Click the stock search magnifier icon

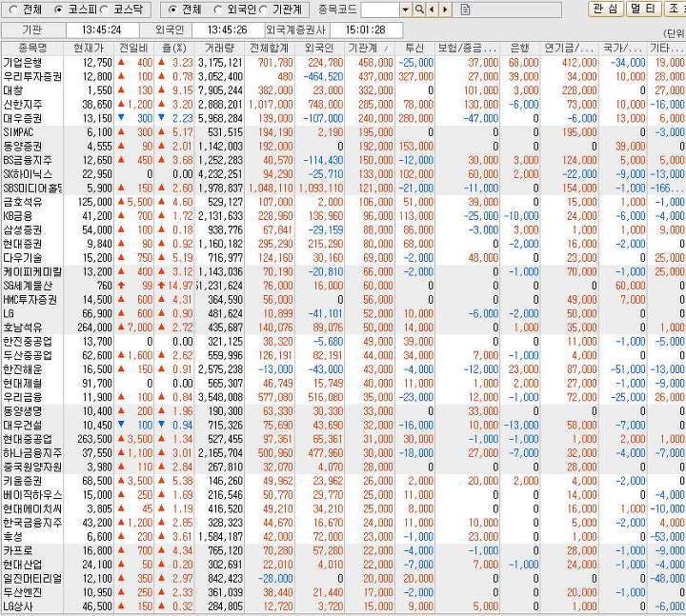click(x=419, y=10)
